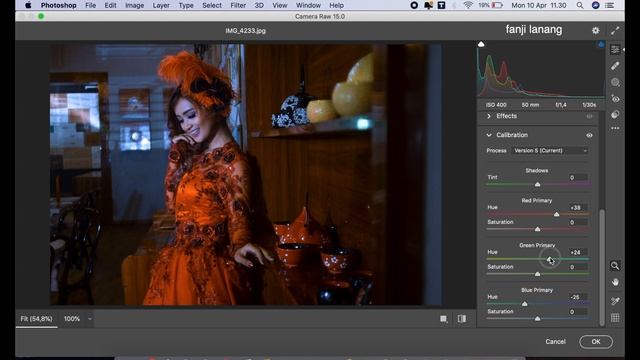Open the Layer menu
This screenshot has width=640, height=360.
point(161,5)
